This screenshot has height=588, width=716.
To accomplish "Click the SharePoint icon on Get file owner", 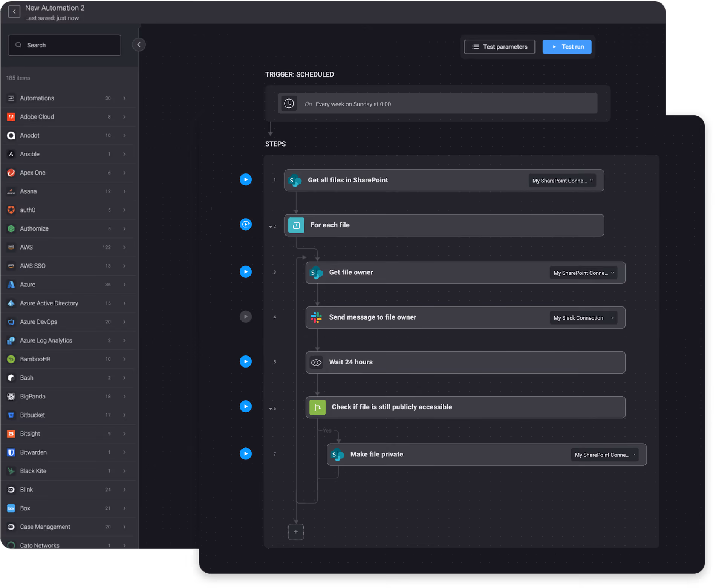I will coord(316,273).
